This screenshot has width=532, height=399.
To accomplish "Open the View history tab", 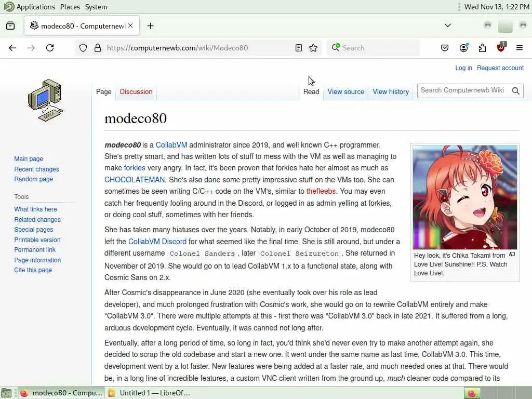I will pyautogui.click(x=391, y=91).
